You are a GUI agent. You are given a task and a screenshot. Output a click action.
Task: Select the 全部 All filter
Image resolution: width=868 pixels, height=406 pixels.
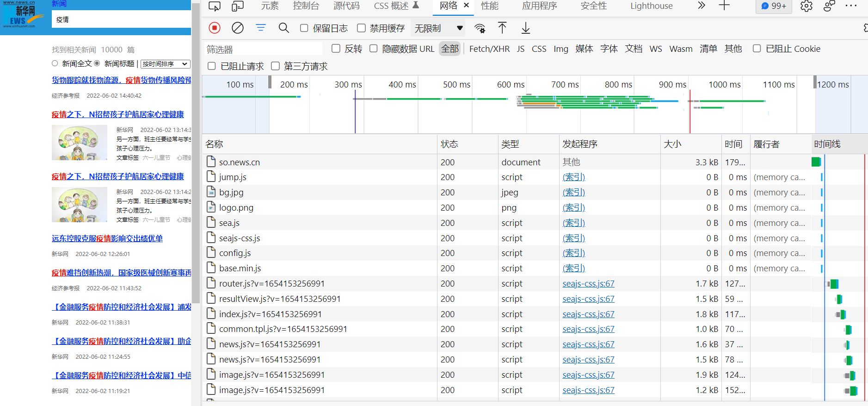(450, 49)
